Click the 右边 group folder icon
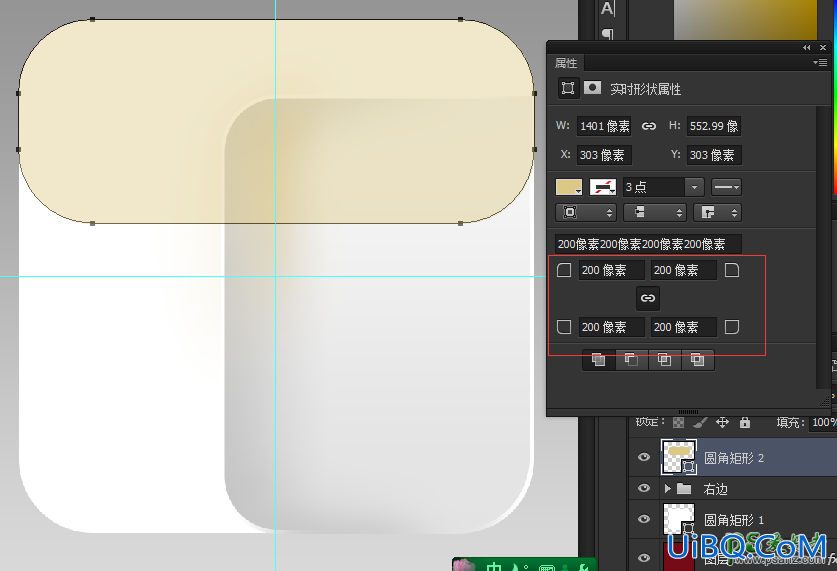The height and width of the screenshot is (571, 837). point(684,488)
